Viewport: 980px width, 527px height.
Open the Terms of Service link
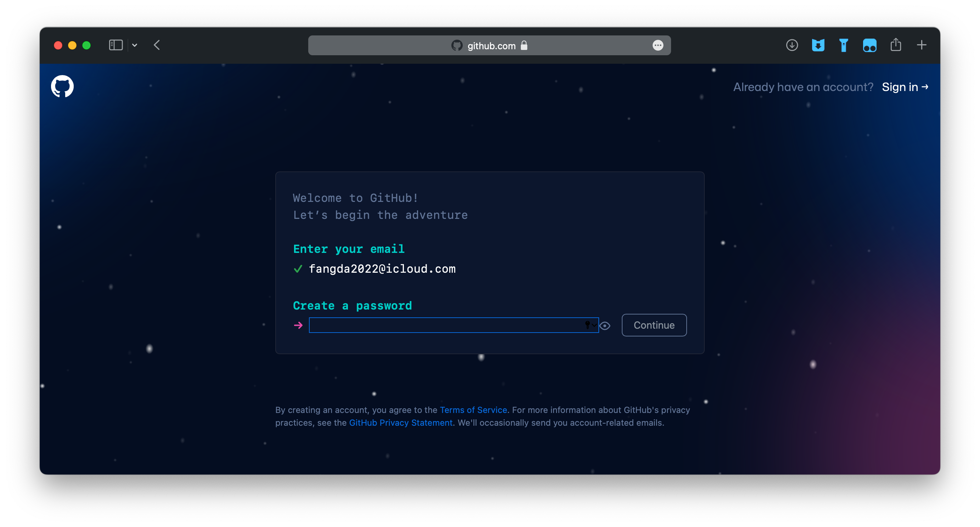473,410
